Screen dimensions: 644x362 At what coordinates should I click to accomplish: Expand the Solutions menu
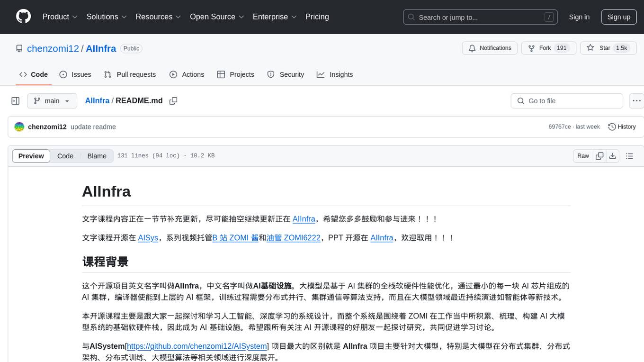(x=107, y=17)
